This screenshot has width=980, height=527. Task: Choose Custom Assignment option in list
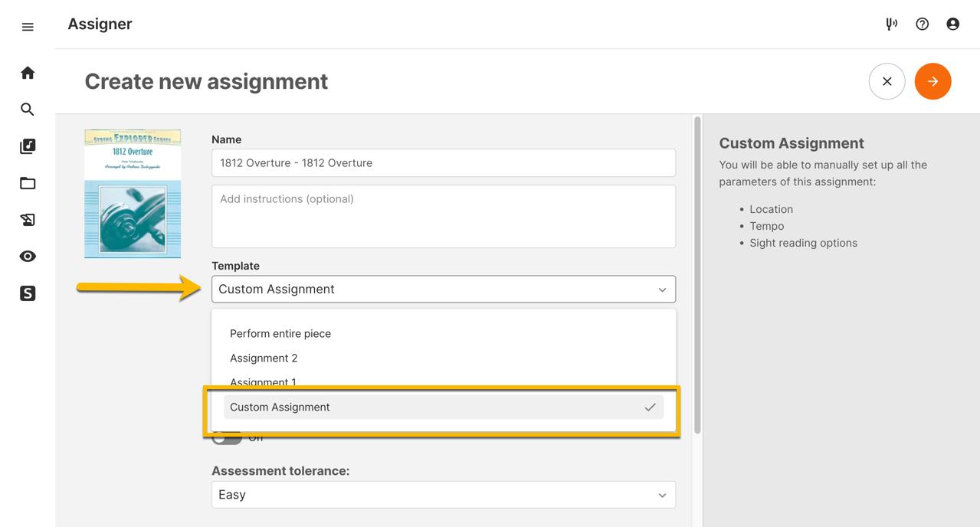pyautogui.click(x=444, y=408)
